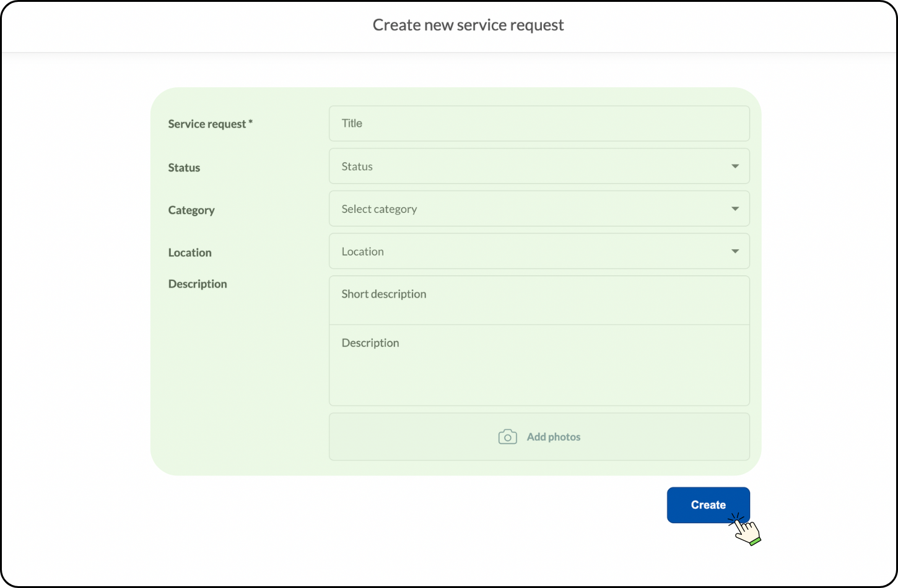Image resolution: width=898 pixels, height=588 pixels.
Task: Click the Status field label
Action: coord(184,168)
